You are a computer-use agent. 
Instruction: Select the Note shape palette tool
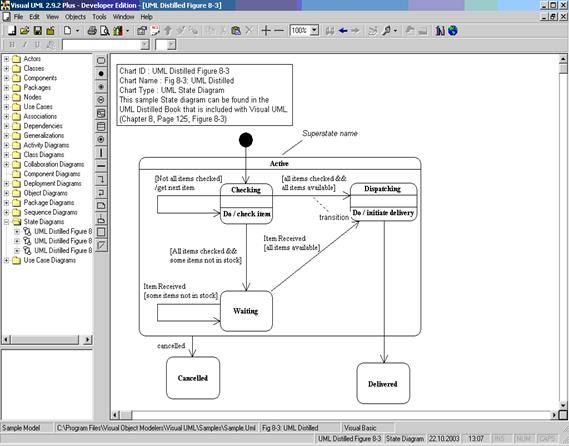tap(101, 206)
